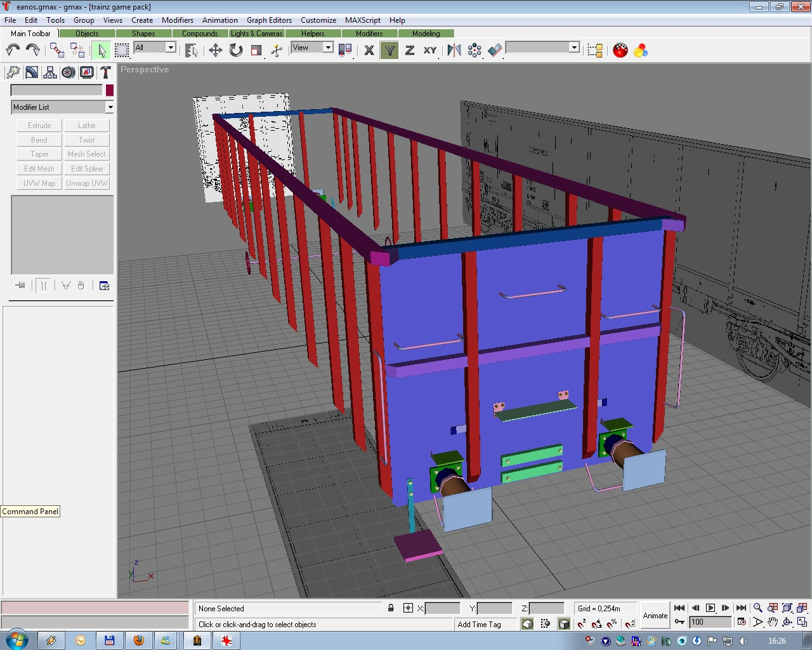Select the Arc Rotate viewport tool
812x650 pixels.
click(787, 623)
